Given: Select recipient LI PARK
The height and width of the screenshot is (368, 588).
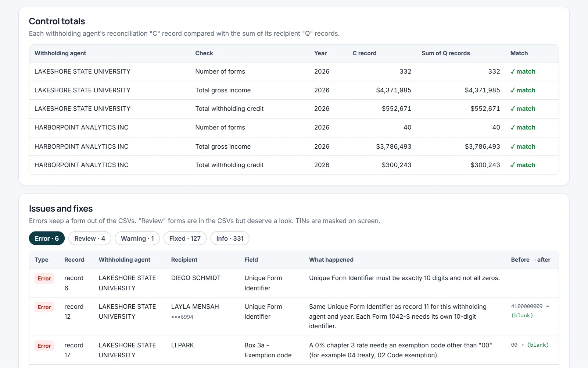Looking at the screenshot, I should (x=182, y=345).
